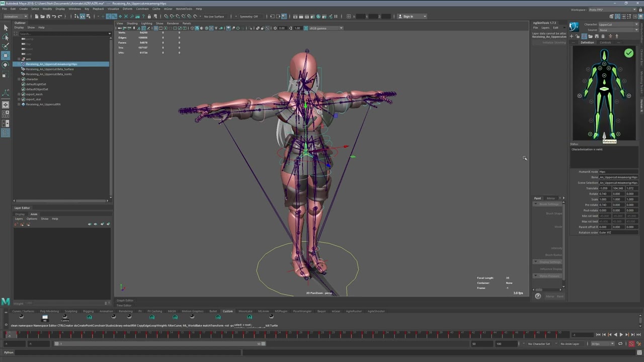
Task: Toggle auto keyframe button at bottom right
Action: [631, 344]
